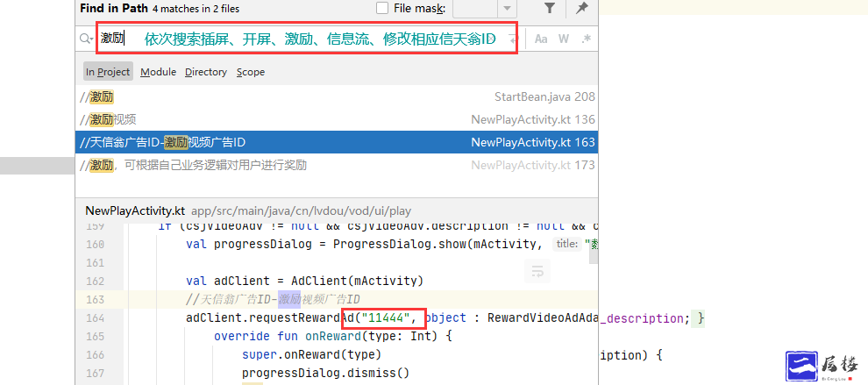The image size is (868, 385).
Task: Click the 4 matches in 2 files label
Action: 196,9
